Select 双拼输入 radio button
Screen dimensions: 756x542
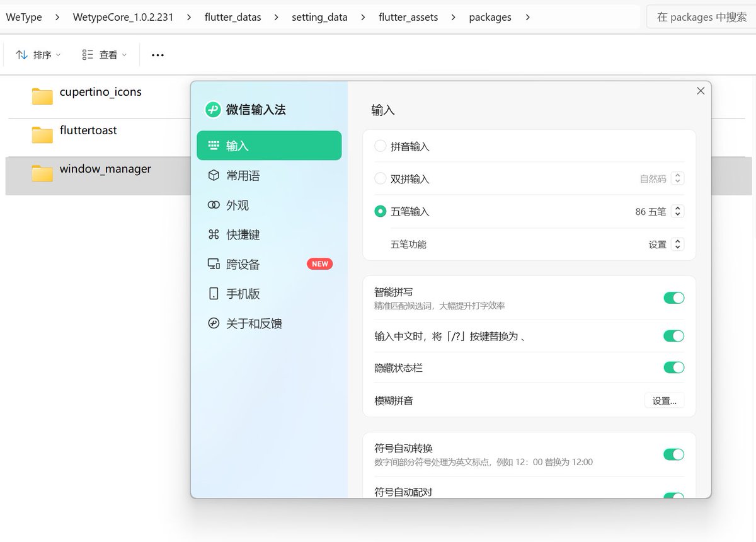(380, 179)
